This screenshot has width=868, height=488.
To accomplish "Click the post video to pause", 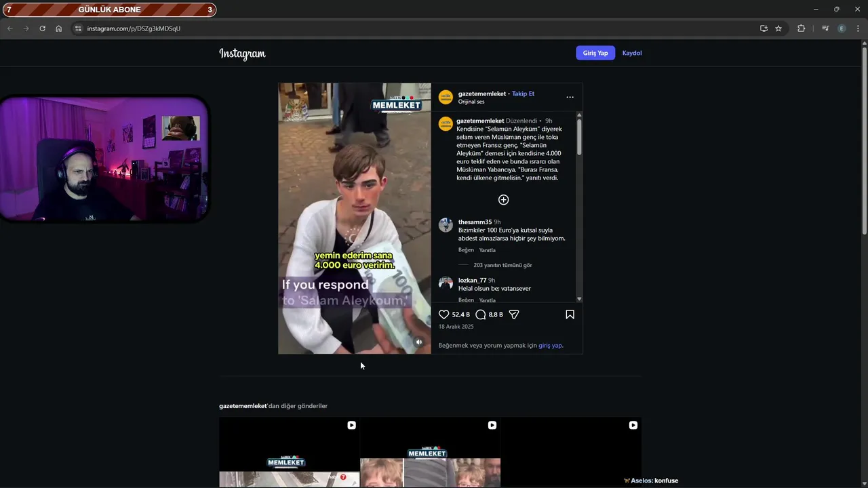I will point(354,218).
